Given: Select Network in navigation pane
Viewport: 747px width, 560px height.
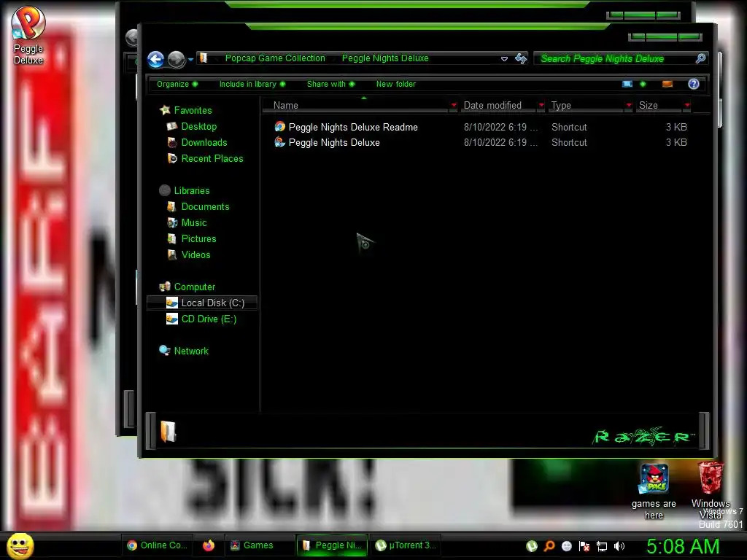Looking at the screenshot, I should coord(191,351).
